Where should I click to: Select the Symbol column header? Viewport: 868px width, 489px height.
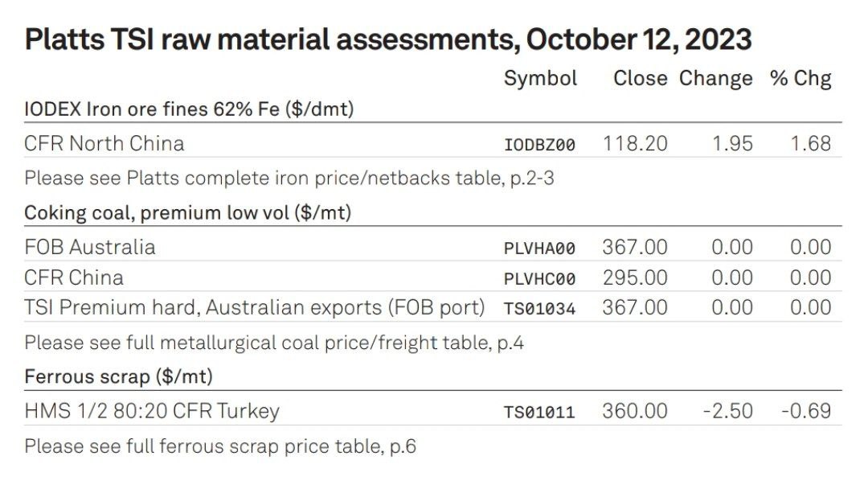540,79
